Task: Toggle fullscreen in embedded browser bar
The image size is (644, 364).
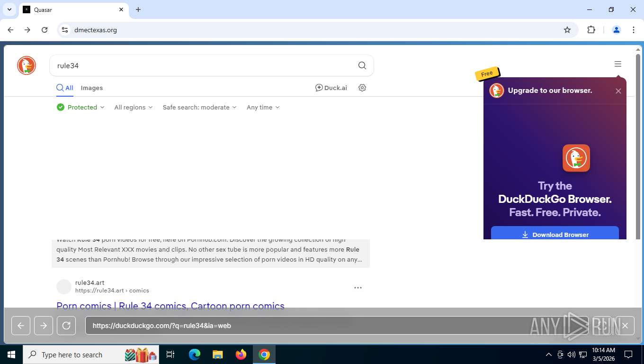Action: click(602, 326)
